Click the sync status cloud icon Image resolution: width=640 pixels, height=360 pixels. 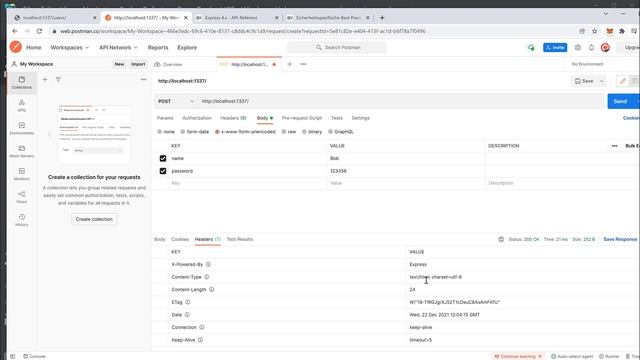click(x=531, y=47)
